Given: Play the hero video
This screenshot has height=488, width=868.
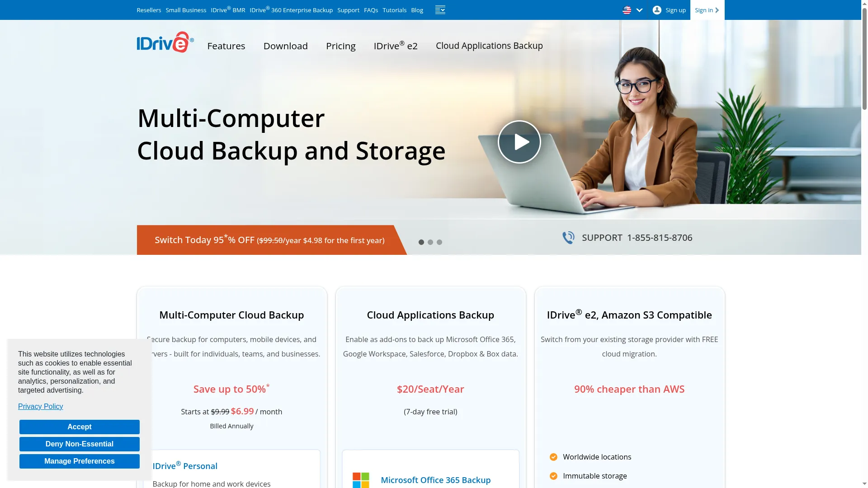Looking at the screenshot, I should pyautogui.click(x=519, y=142).
